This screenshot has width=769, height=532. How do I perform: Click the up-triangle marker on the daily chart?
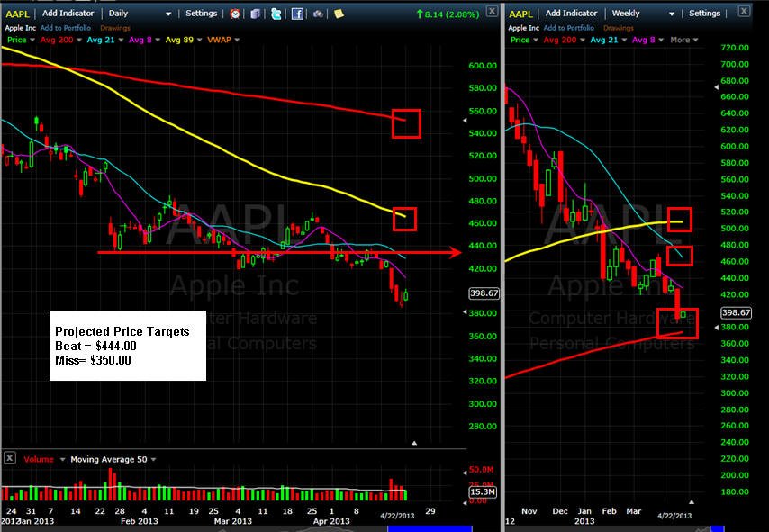(x=414, y=443)
